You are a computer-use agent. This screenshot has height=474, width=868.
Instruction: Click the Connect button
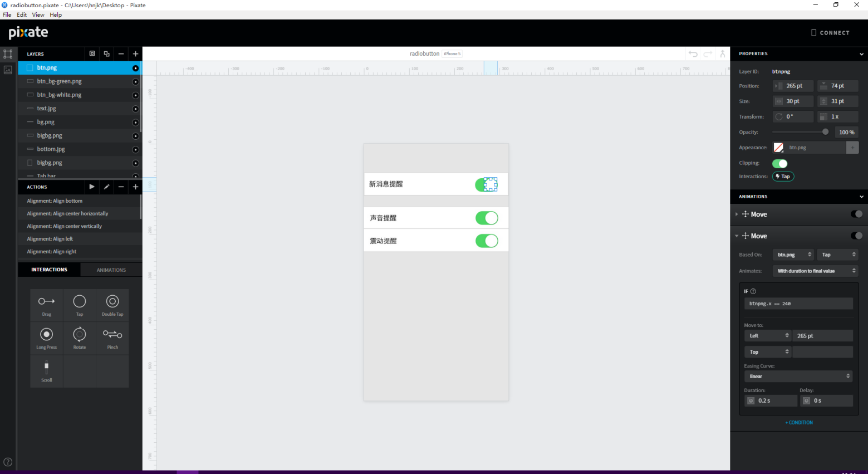coord(830,33)
